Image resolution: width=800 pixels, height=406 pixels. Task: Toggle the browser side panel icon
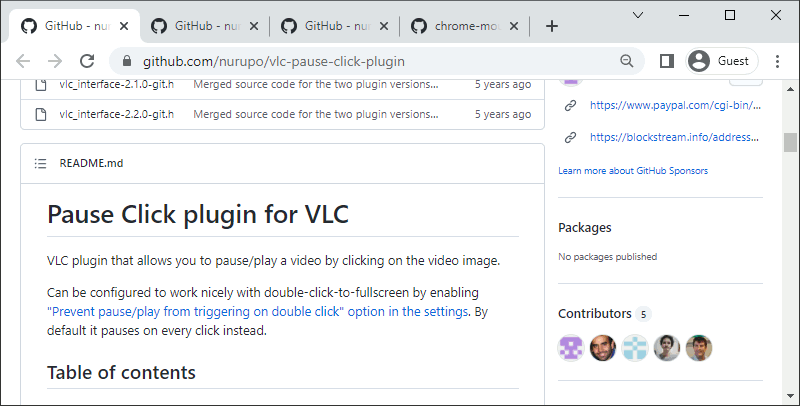[x=666, y=61]
